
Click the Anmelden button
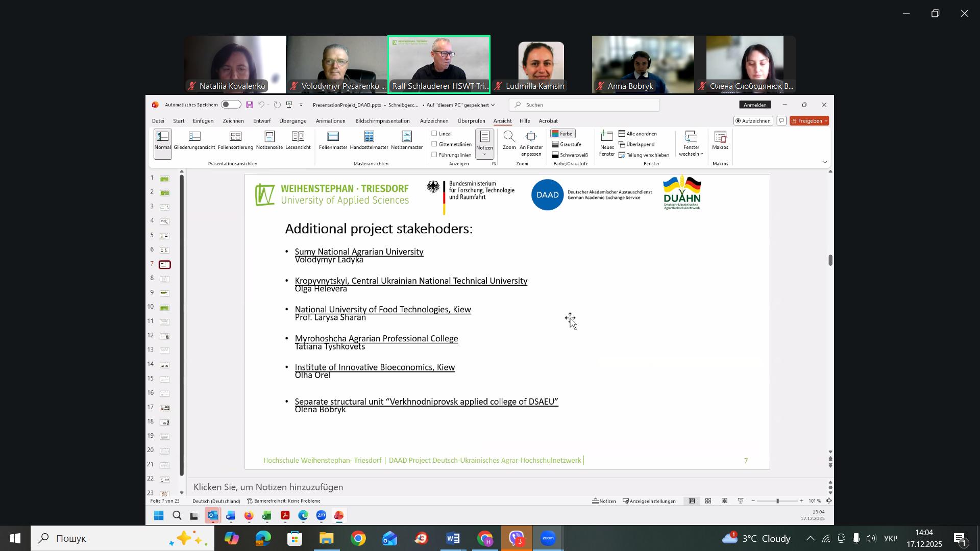point(755,105)
